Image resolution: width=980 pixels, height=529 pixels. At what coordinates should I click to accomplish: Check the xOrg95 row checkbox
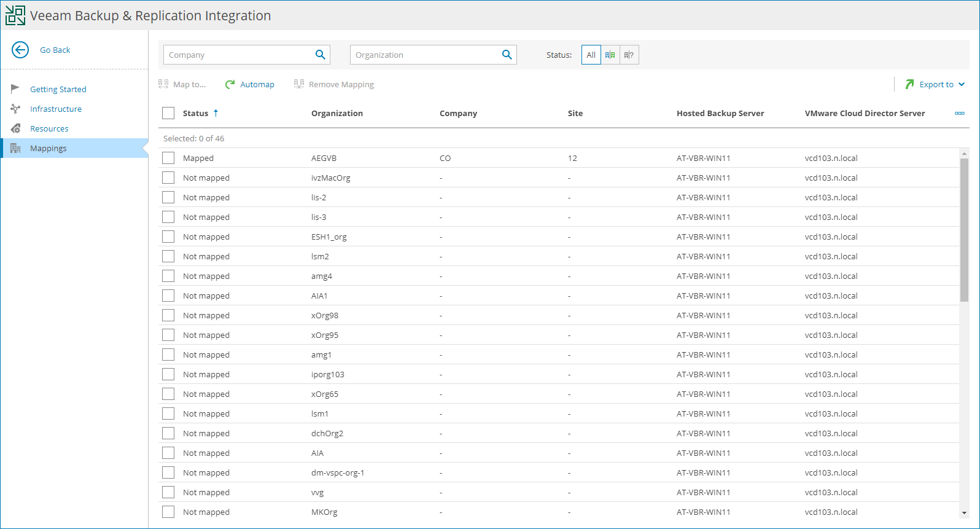168,335
